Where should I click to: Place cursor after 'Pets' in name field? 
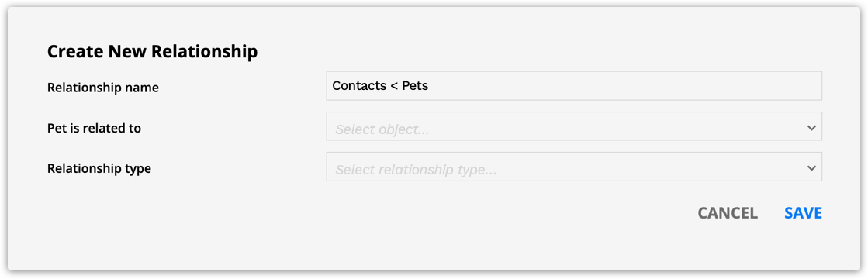click(x=430, y=86)
